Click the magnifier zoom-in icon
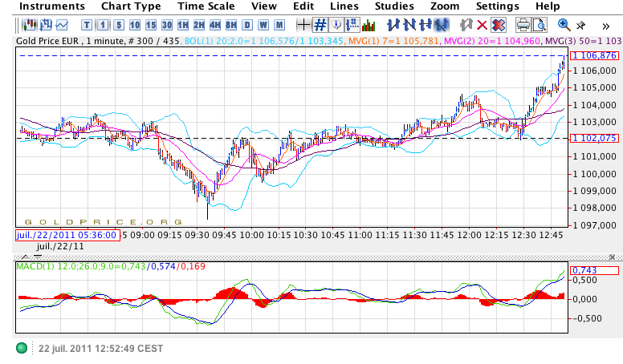The width and height of the screenshot is (623, 364). 564,24
